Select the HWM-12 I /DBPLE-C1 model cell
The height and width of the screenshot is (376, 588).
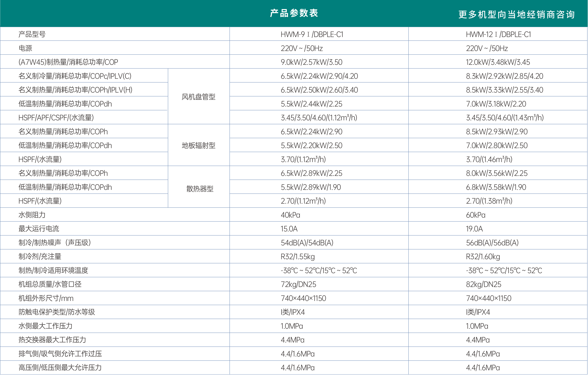498,35
